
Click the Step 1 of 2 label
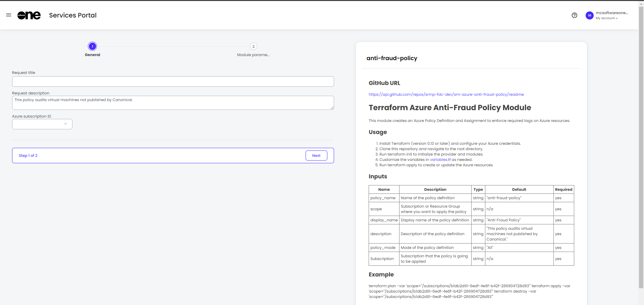[x=28, y=156]
